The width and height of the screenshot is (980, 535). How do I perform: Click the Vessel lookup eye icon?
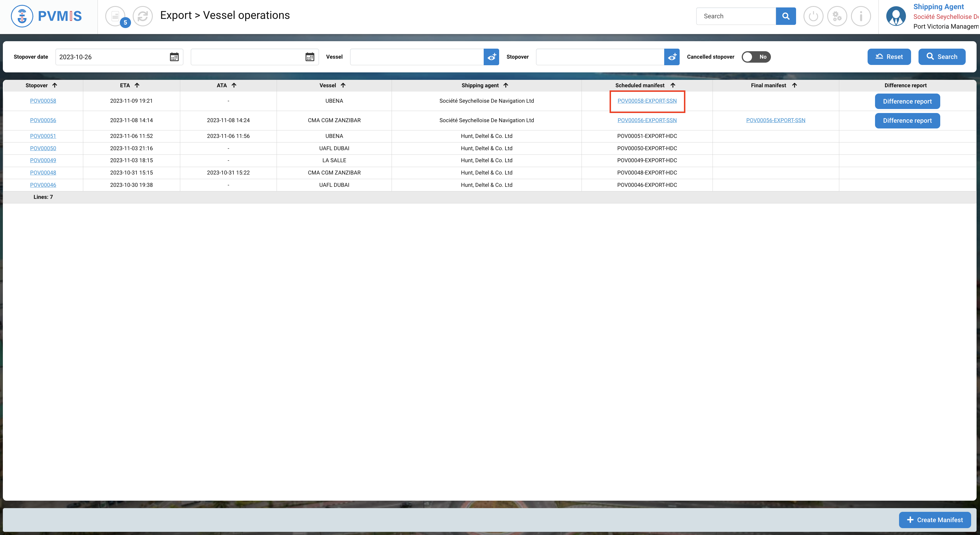(491, 57)
